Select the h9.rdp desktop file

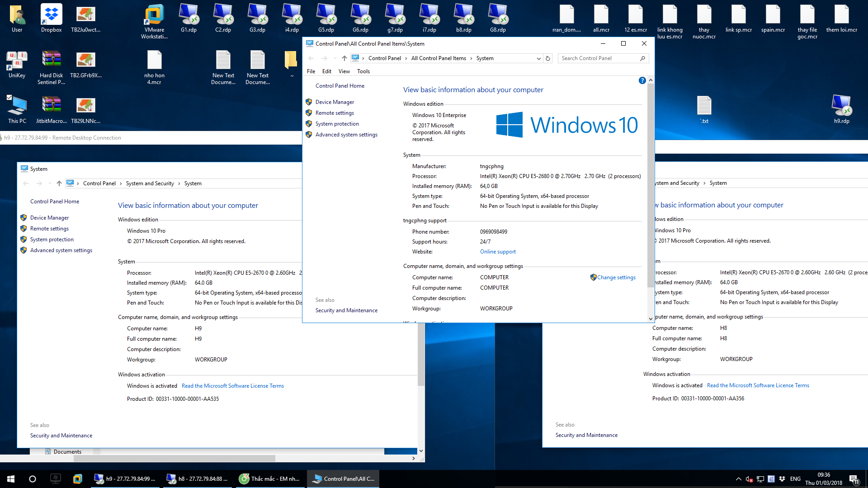841,109
